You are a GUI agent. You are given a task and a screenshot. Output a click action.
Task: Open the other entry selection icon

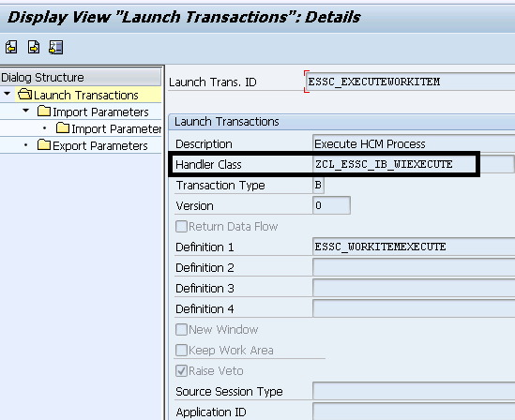click(56, 47)
